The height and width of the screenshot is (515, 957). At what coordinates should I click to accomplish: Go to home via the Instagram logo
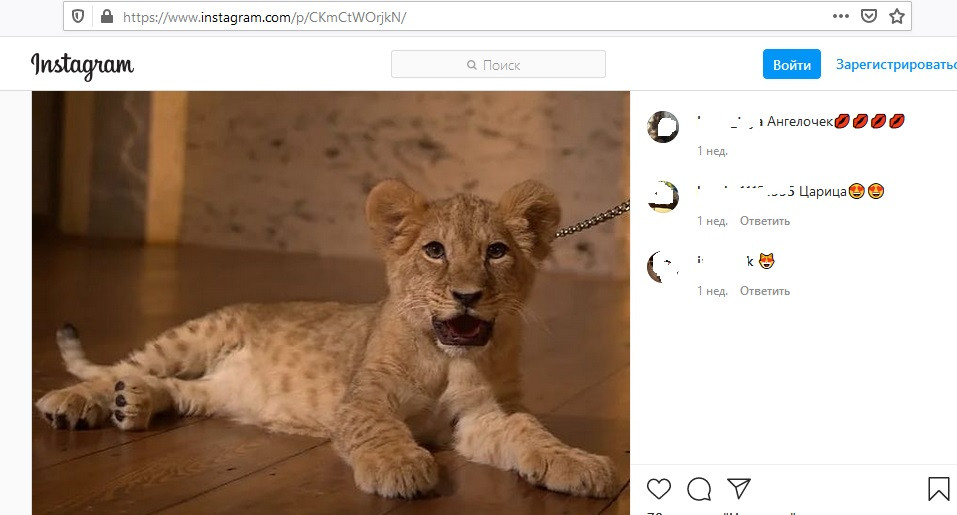pos(82,65)
